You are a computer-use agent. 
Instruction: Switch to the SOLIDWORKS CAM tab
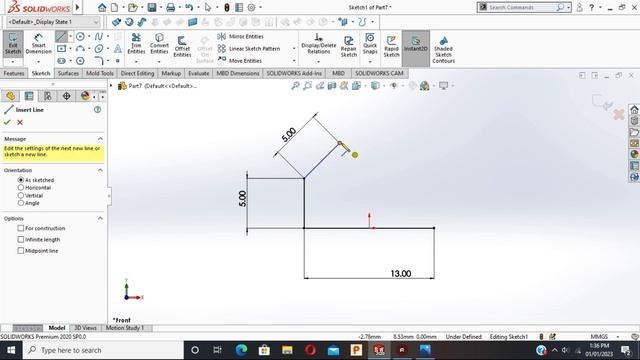[379, 73]
